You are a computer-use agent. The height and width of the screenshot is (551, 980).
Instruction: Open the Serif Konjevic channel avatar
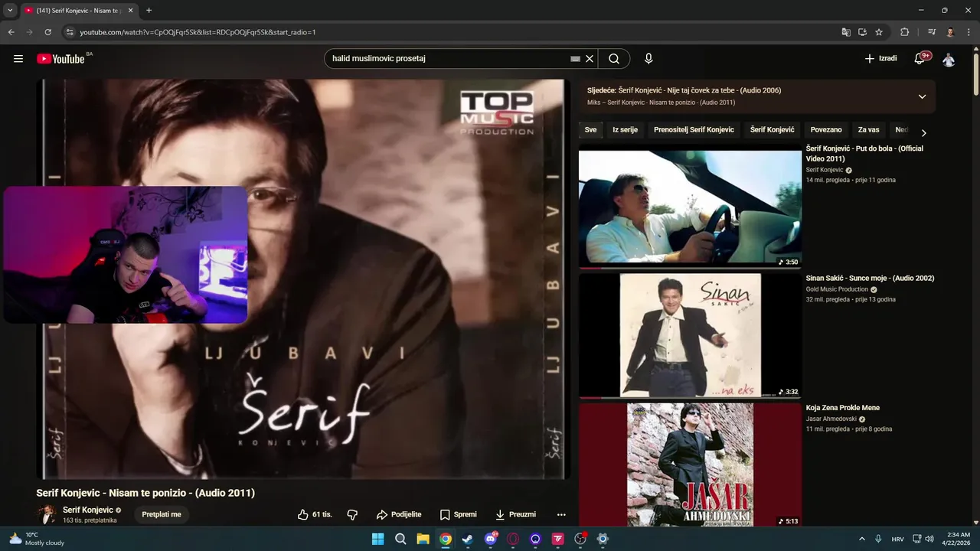[x=47, y=514]
